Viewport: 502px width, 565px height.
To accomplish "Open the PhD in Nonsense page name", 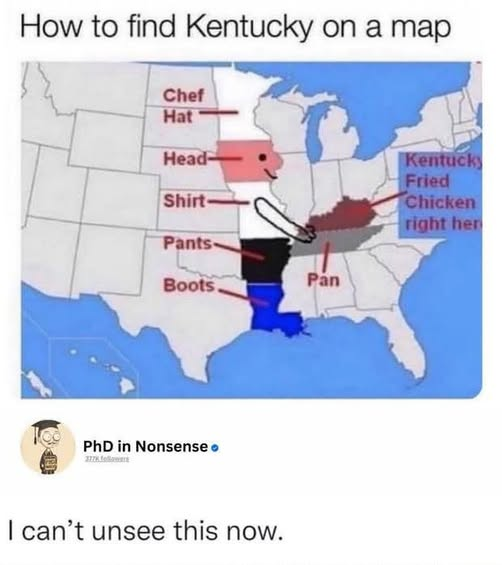I will pyautogui.click(x=146, y=447).
